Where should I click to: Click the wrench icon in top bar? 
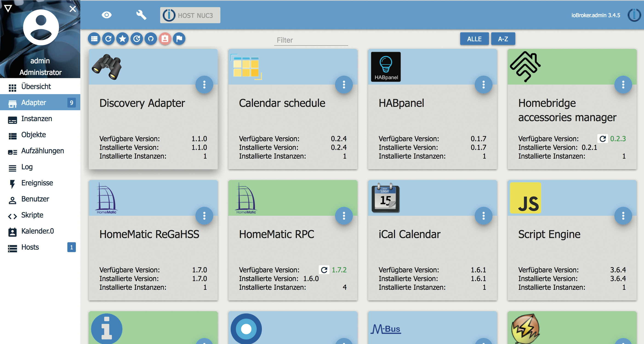point(141,15)
